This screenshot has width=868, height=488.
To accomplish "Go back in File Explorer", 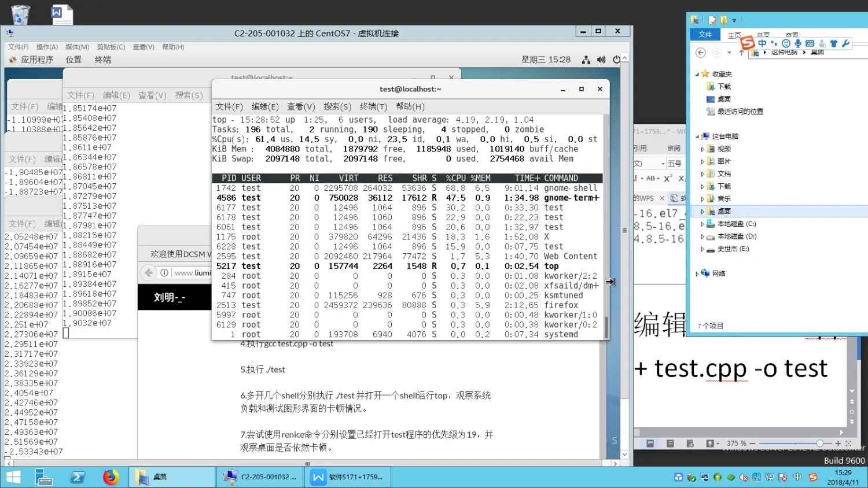I will pos(701,53).
